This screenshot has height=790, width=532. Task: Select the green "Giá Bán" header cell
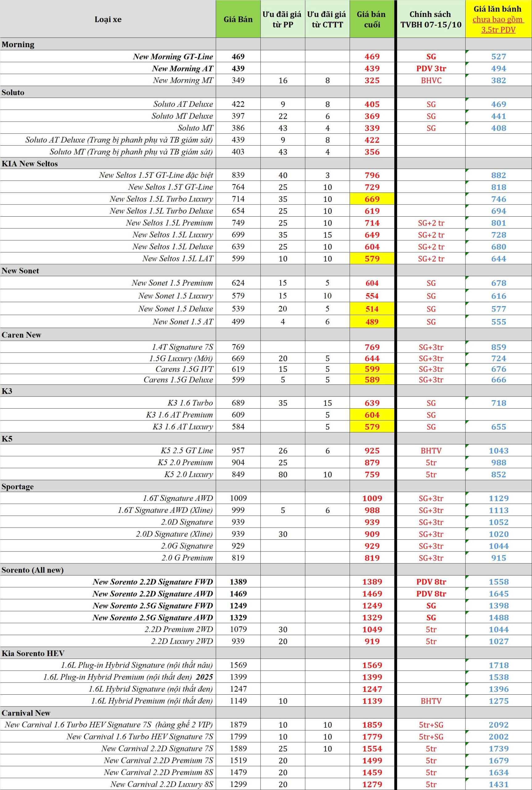238,19
